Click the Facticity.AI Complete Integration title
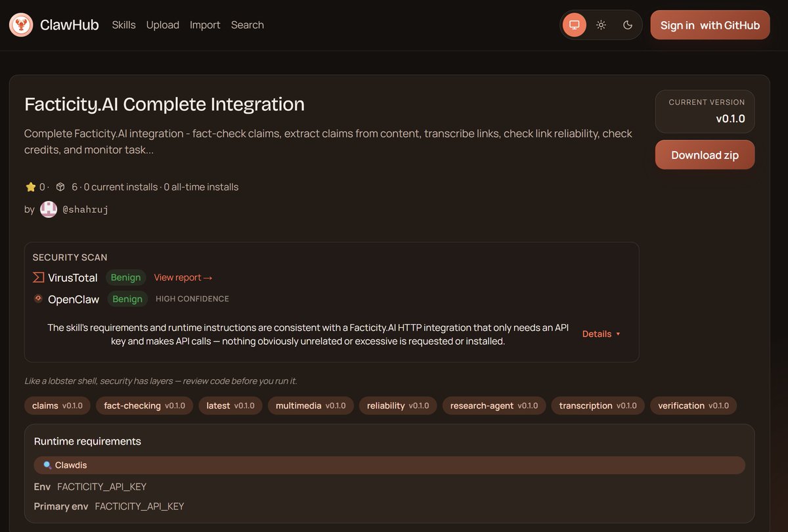Image resolution: width=788 pixels, height=532 pixels. 164,104
